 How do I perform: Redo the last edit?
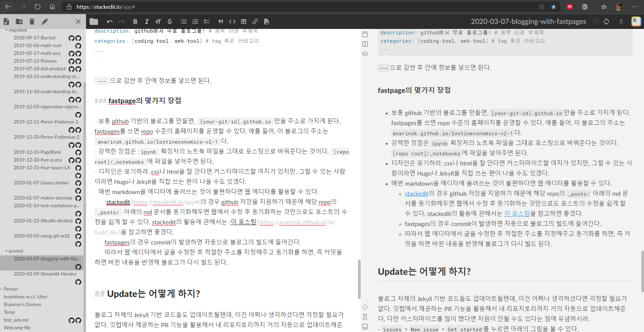coord(121,22)
